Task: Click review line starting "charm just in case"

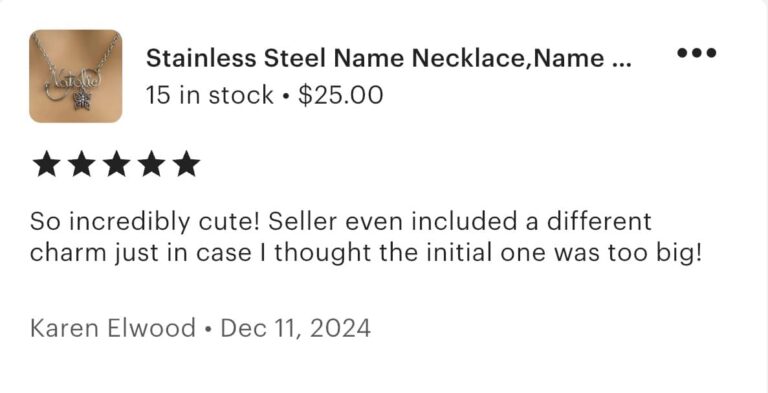Action: [x=366, y=253]
